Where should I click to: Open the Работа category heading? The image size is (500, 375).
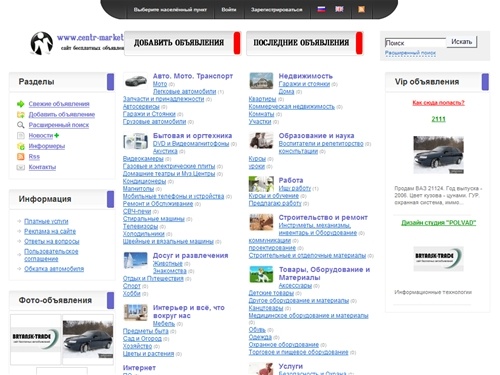click(x=291, y=180)
